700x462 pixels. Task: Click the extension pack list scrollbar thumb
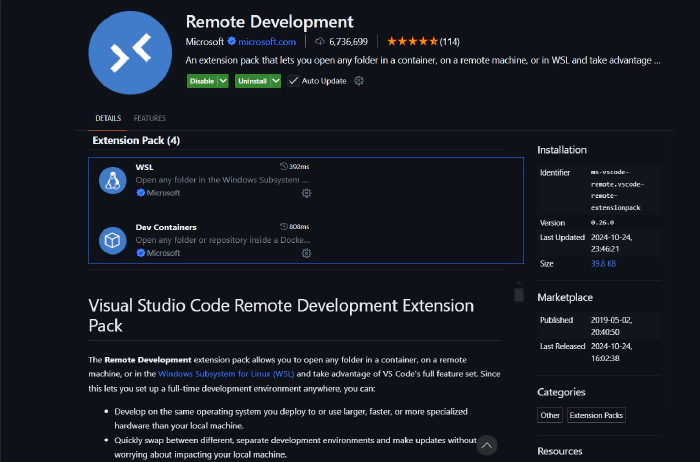[519, 294]
